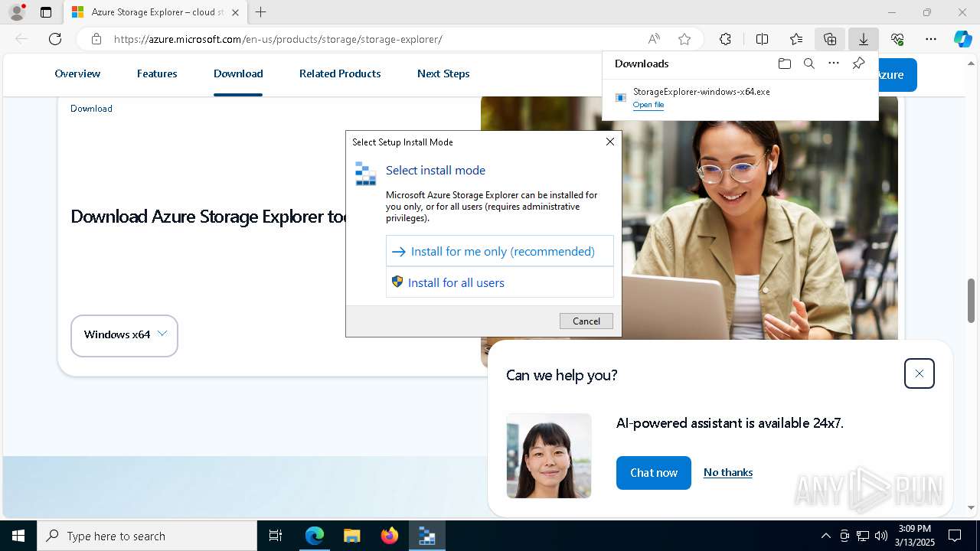Open the Windows Start menu

(x=18, y=536)
